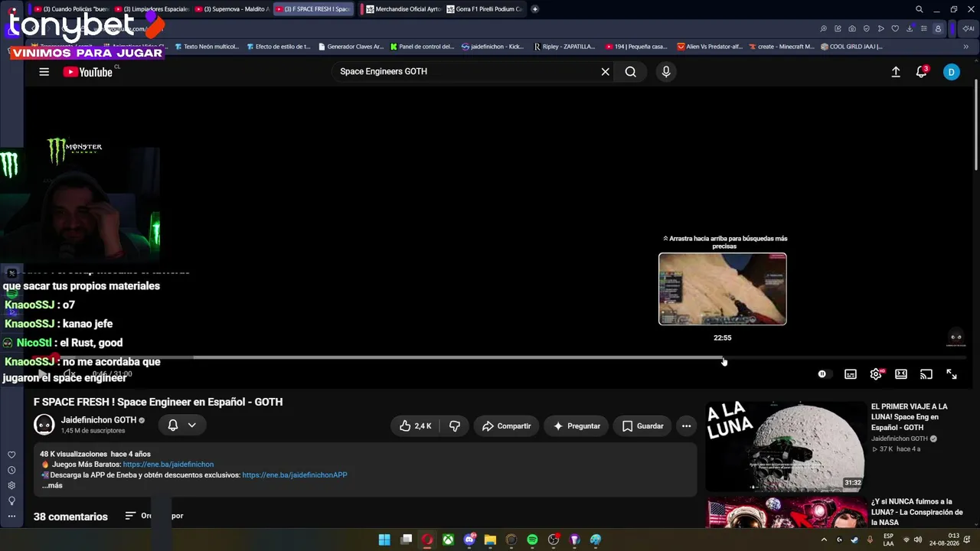
Task: Open the Jaidefinichon GOTH channel name
Action: point(98,420)
